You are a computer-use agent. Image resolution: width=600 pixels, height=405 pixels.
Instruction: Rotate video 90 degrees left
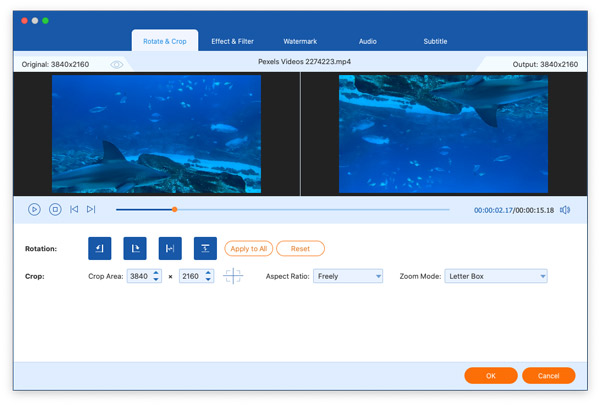tap(99, 248)
